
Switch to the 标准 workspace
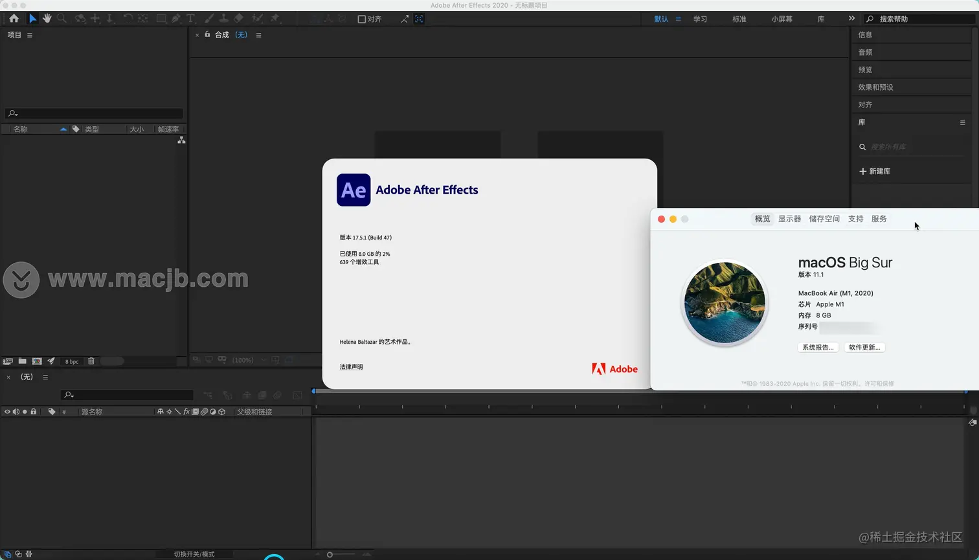pos(739,19)
